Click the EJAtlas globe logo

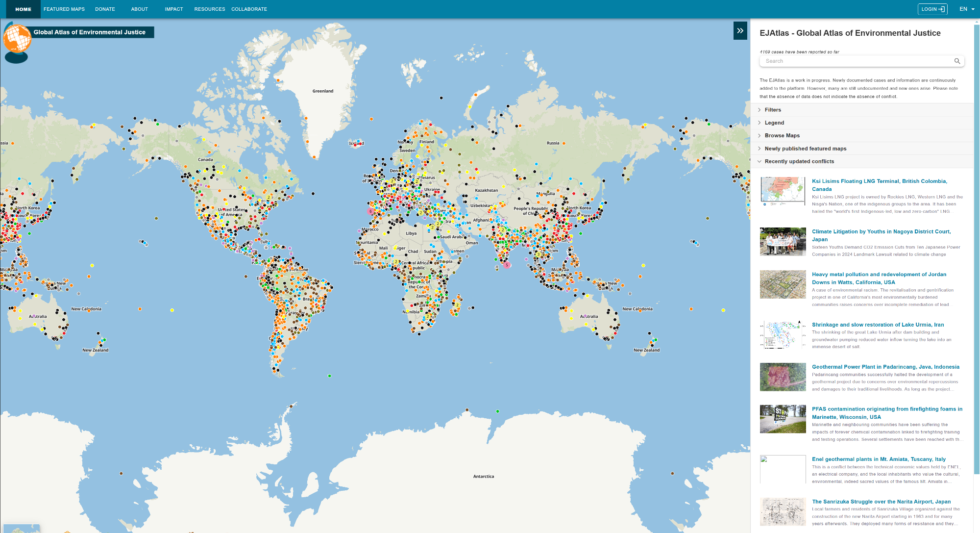17,38
